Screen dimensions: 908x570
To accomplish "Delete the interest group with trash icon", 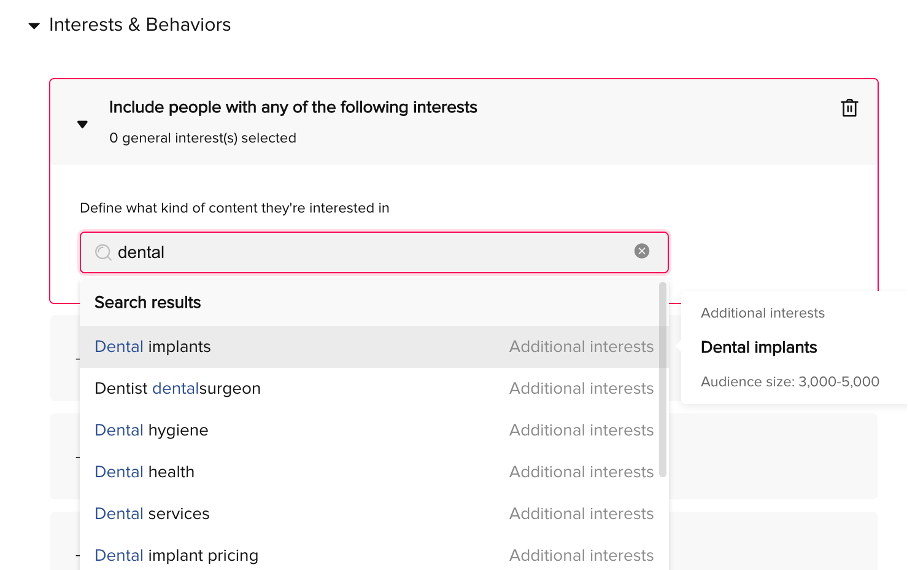I will (849, 108).
